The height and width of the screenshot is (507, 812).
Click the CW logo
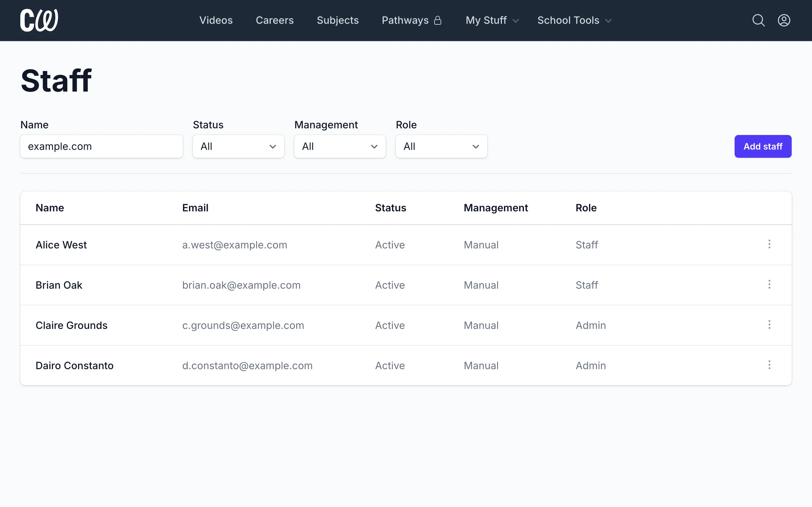39,21
